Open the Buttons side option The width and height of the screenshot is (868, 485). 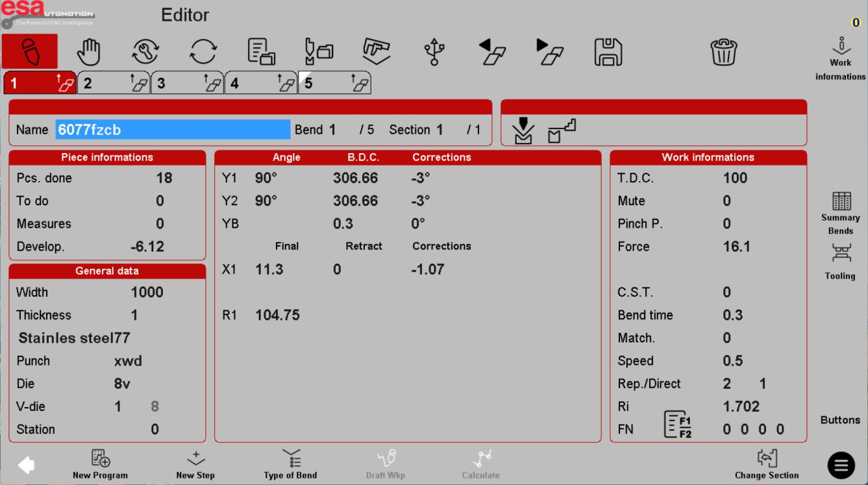840,420
